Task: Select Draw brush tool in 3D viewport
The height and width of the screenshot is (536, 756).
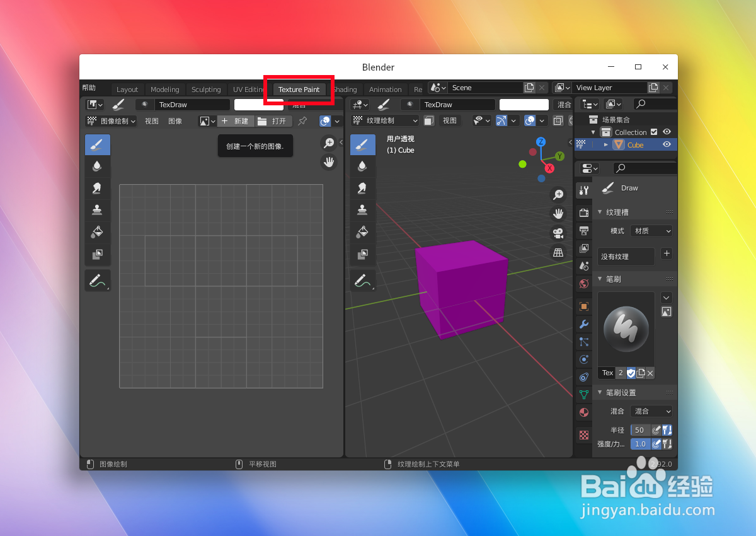Action: (363, 145)
